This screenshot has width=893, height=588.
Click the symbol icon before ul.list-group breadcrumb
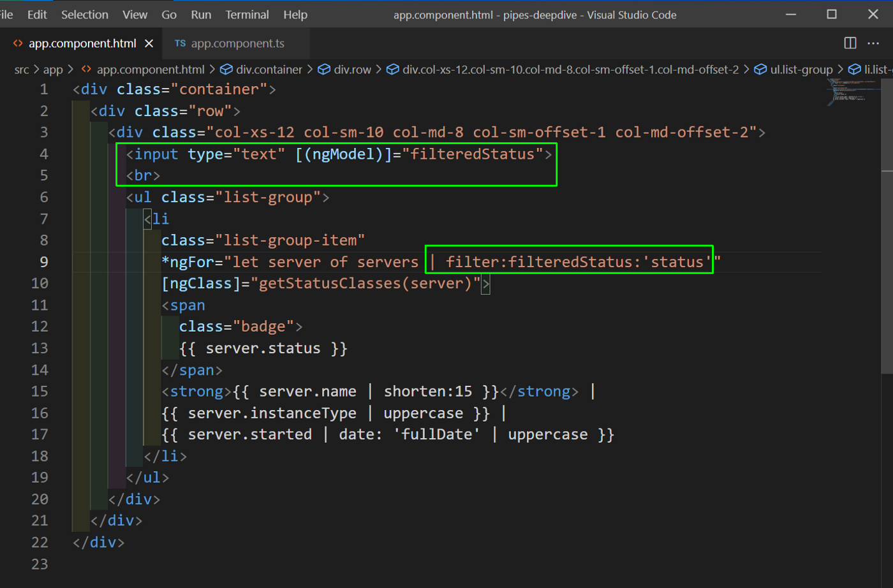pos(760,70)
